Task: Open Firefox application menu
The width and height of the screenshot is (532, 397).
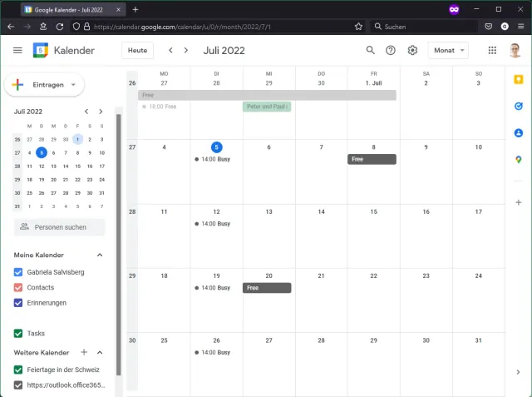Action: (x=521, y=27)
